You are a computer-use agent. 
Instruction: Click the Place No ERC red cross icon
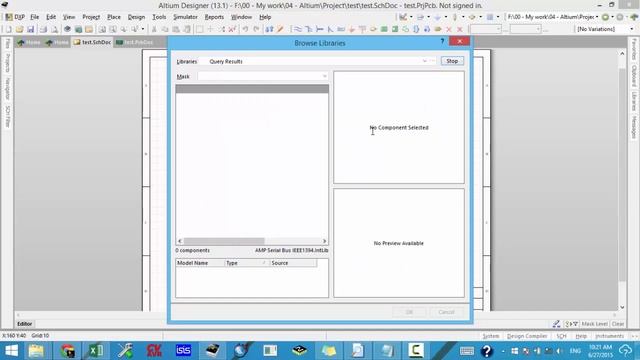point(449,29)
